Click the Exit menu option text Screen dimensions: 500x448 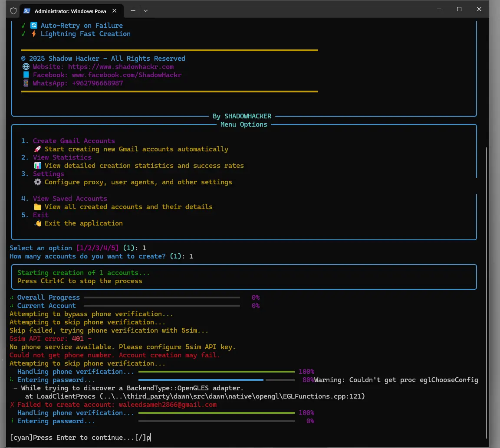click(40, 215)
